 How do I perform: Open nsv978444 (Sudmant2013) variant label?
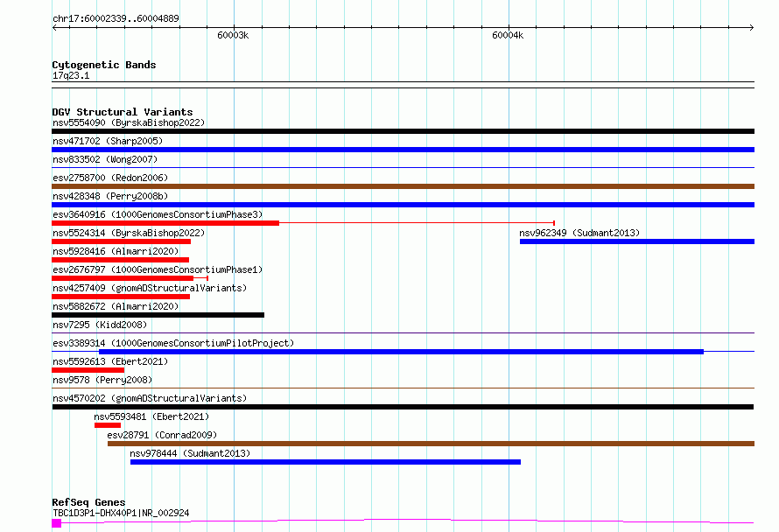[x=190, y=453]
